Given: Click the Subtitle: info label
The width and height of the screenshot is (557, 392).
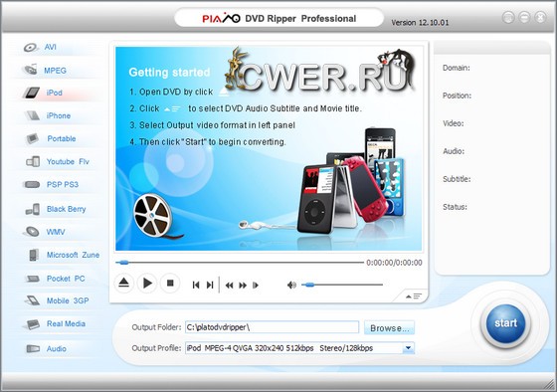Looking at the screenshot, I should tap(457, 179).
